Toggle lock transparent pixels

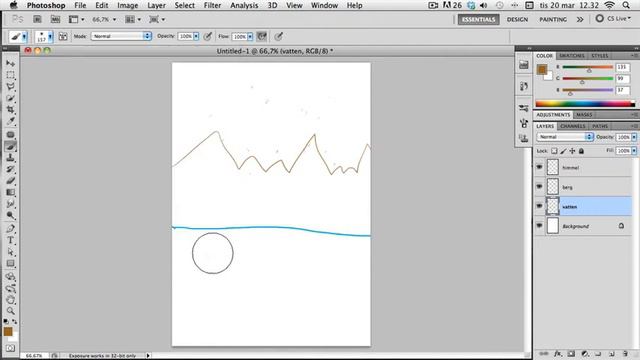(x=554, y=151)
